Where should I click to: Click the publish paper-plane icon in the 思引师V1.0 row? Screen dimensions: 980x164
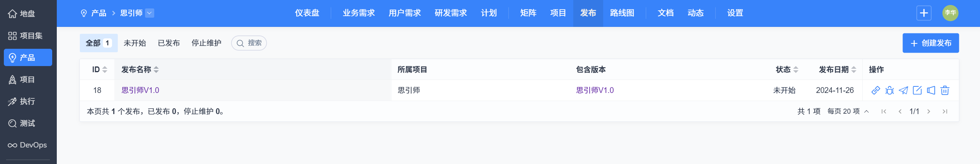903,90
